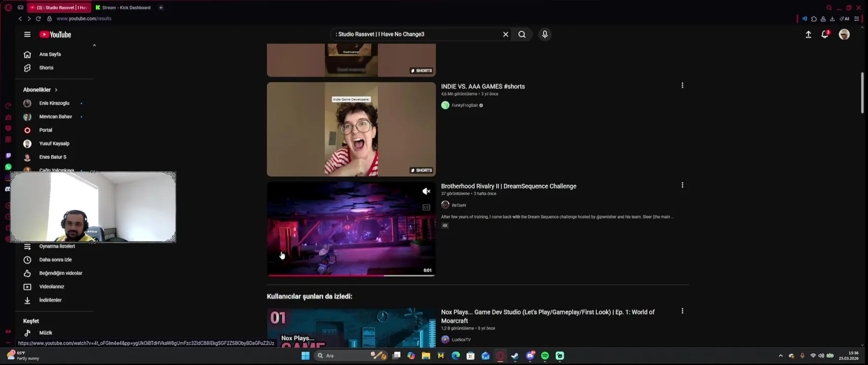The height and width of the screenshot is (365, 868).
Task: Open LuxNoxTV channel
Action: click(461, 340)
